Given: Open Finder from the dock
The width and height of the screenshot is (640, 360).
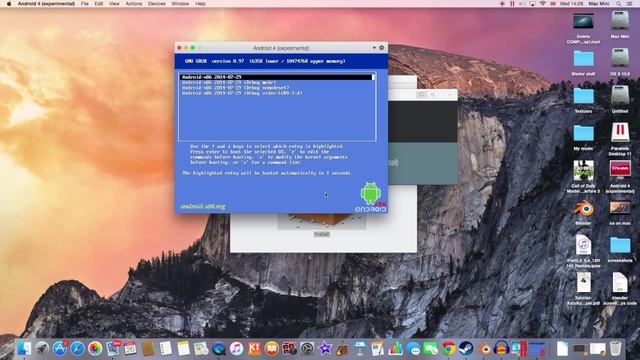Looking at the screenshot, I should pyautogui.click(x=24, y=349).
